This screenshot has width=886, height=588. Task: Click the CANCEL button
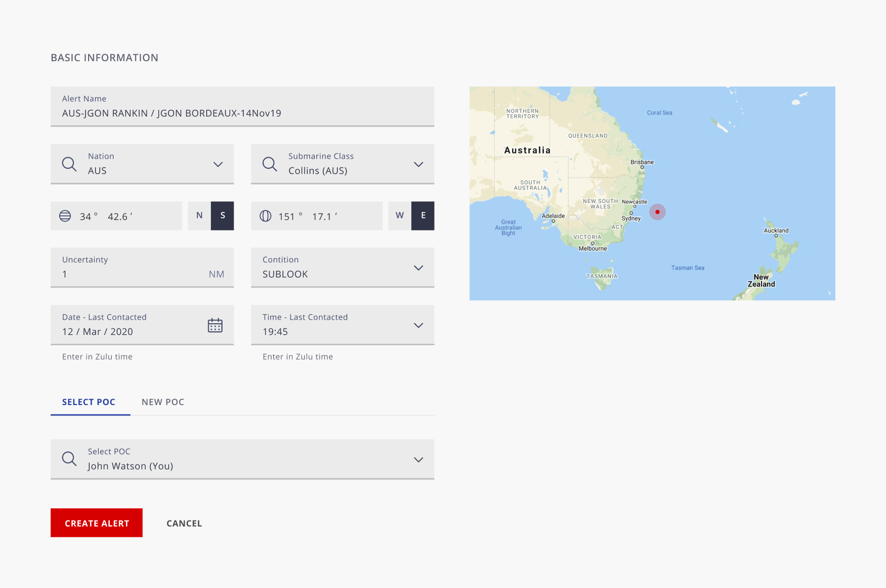pyautogui.click(x=184, y=523)
